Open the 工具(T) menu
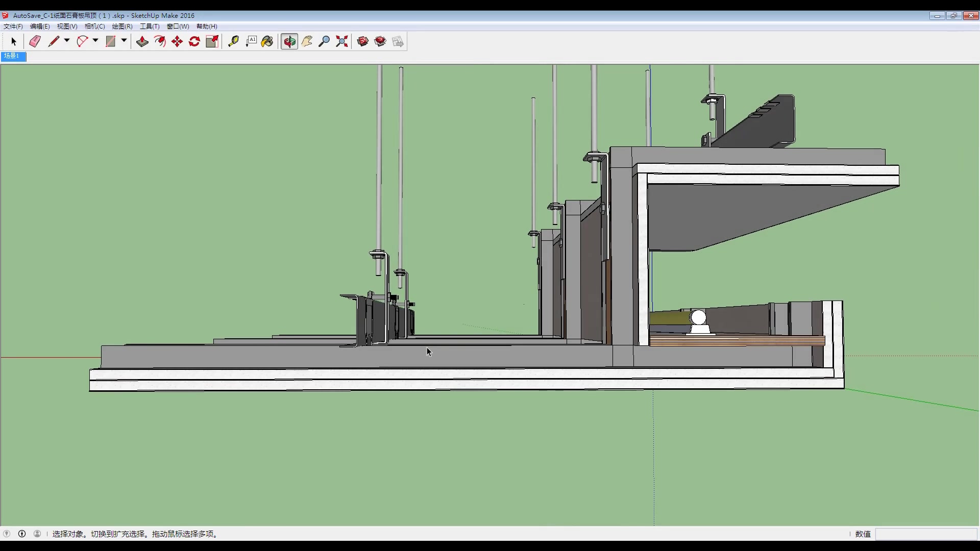Viewport: 980px width, 551px height. (150, 27)
